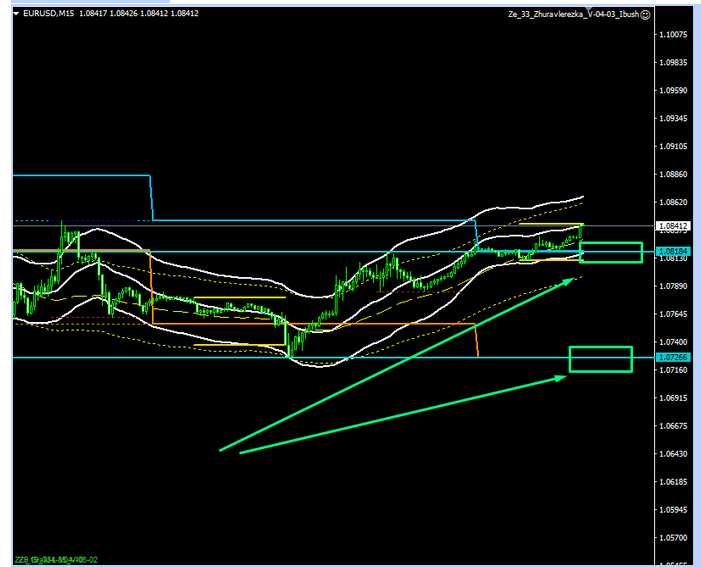The image size is (701, 567).
Task: Click the 1.08412 current price tag
Action: coord(672,226)
